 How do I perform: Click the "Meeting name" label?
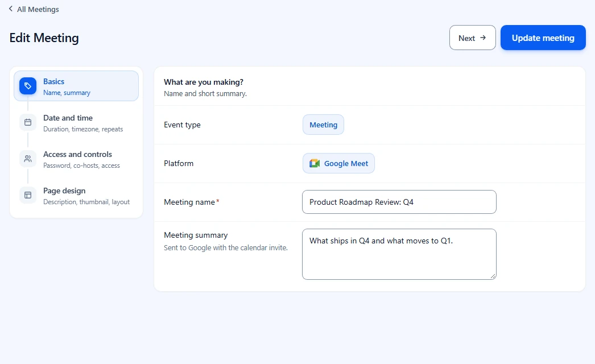pyautogui.click(x=189, y=202)
